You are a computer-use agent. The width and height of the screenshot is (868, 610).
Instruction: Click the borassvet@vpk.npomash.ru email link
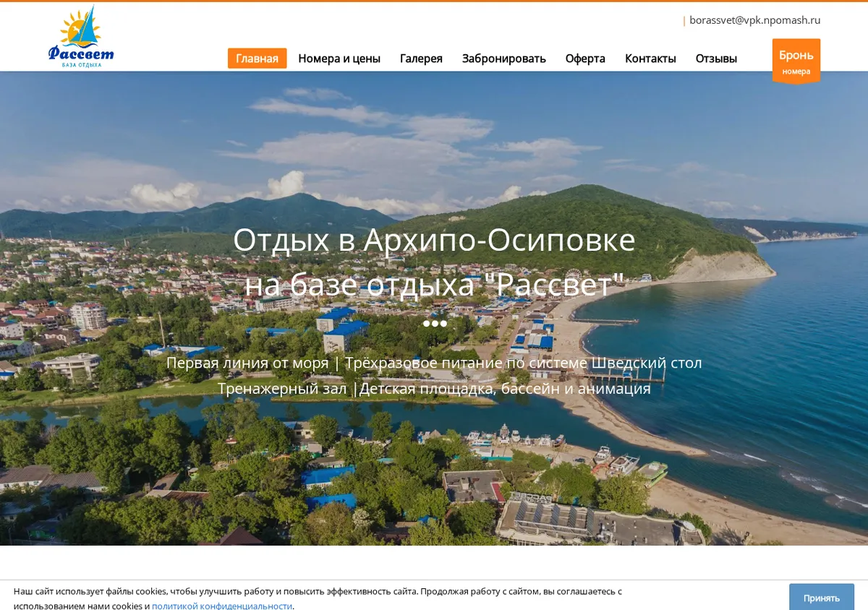(754, 20)
